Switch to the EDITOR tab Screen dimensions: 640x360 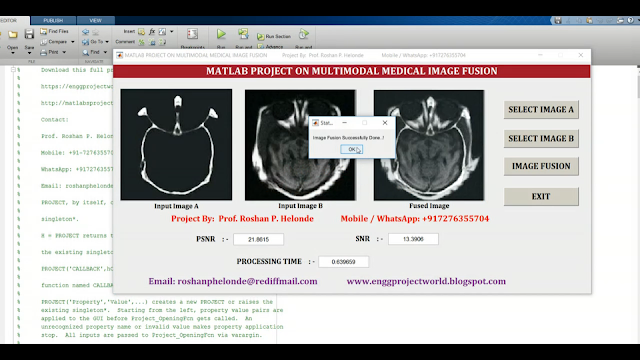point(10,20)
